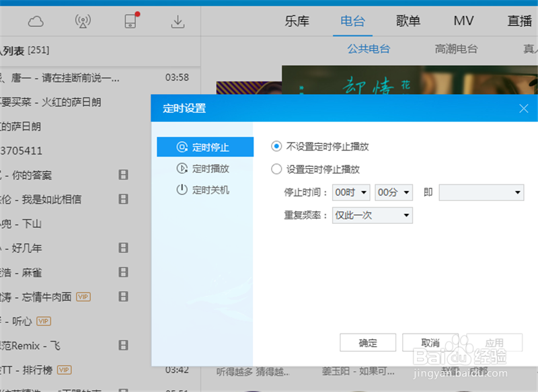Open the cloud music icon

click(x=36, y=21)
